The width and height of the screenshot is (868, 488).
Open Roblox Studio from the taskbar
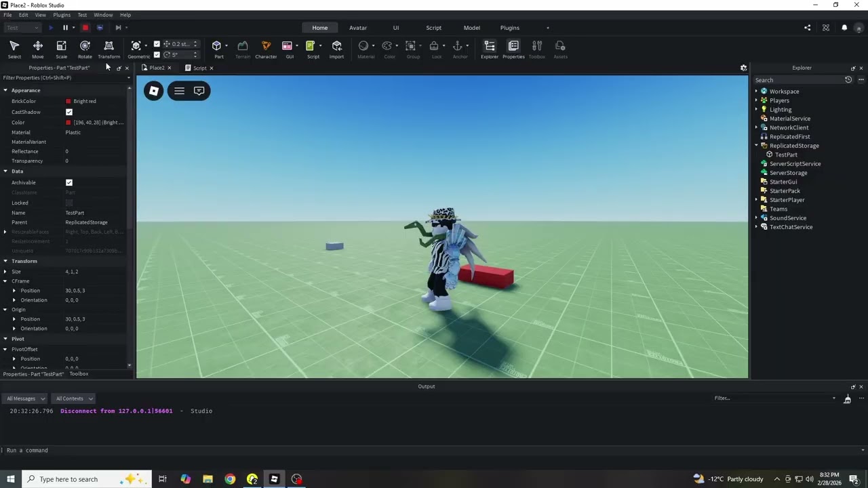click(274, 479)
